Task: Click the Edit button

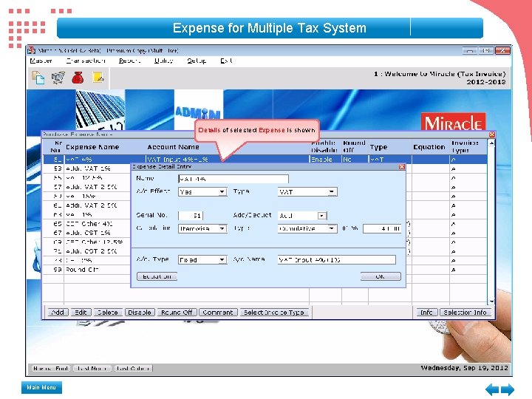Action: coord(81,312)
